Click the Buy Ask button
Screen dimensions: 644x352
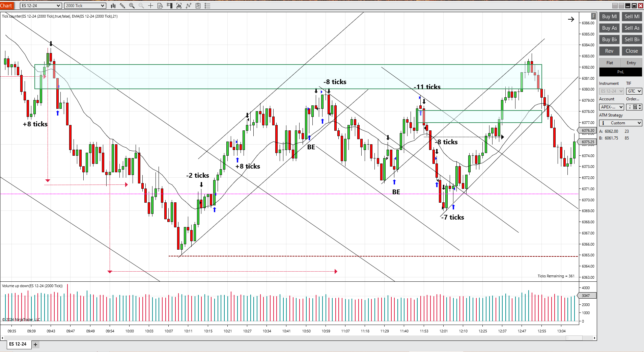[x=609, y=28]
